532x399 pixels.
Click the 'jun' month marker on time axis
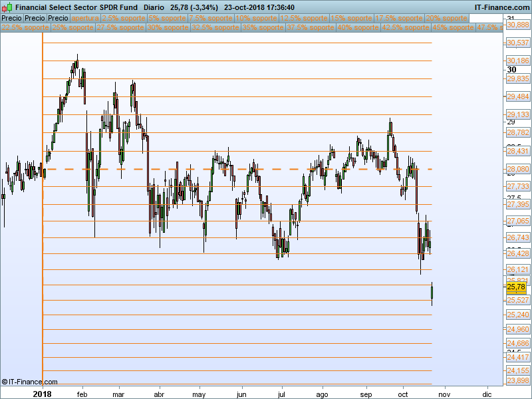coord(241,394)
